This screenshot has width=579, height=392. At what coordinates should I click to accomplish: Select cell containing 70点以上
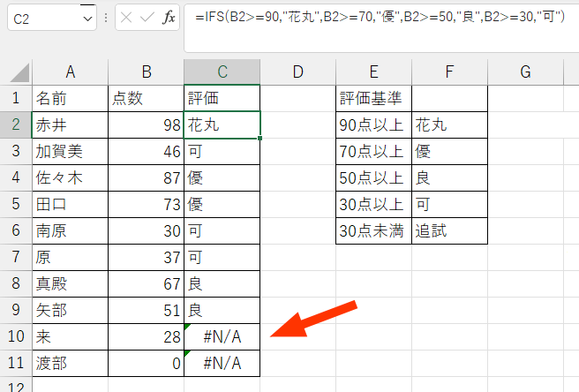click(x=373, y=152)
